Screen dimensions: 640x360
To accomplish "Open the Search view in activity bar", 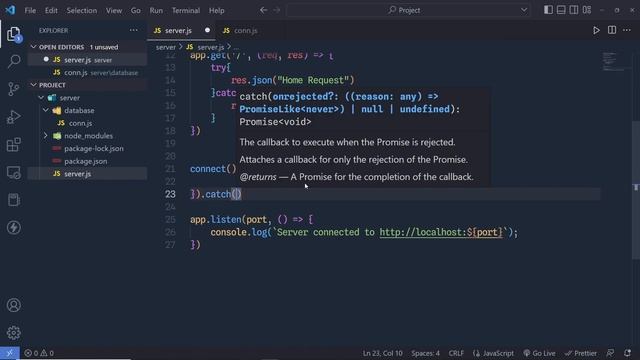I will click(x=13, y=61).
